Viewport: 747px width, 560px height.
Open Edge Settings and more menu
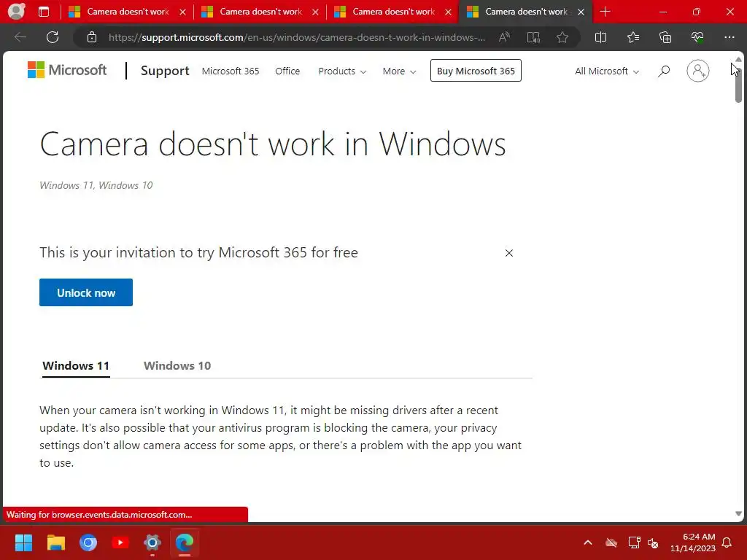(x=729, y=37)
